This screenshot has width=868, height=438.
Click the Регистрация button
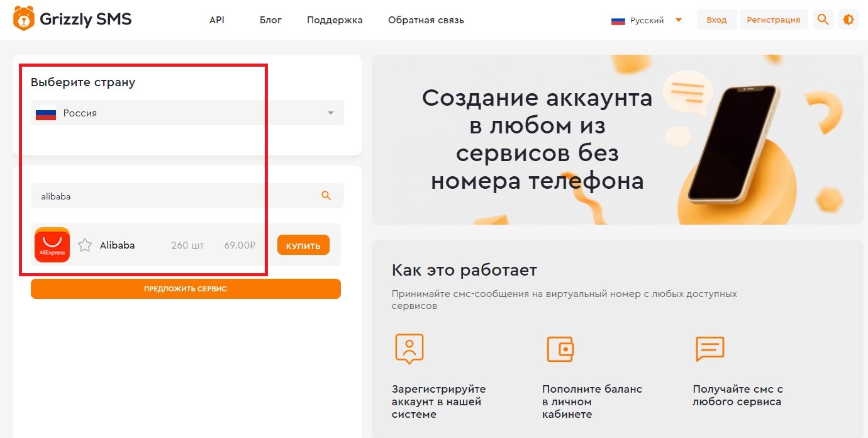pos(773,20)
